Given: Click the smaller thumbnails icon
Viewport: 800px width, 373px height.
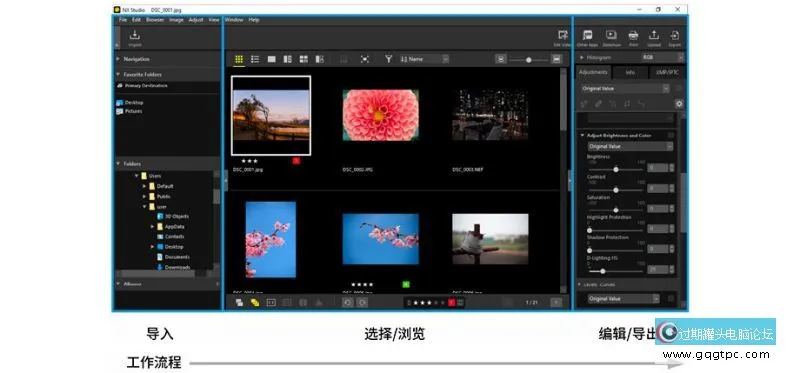Looking at the screenshot, I should [x=501, y=59].
